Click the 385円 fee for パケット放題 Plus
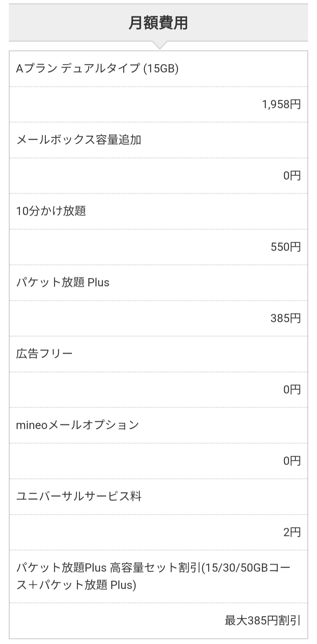Viewport: 317px width, 644px height. (286, 318)
